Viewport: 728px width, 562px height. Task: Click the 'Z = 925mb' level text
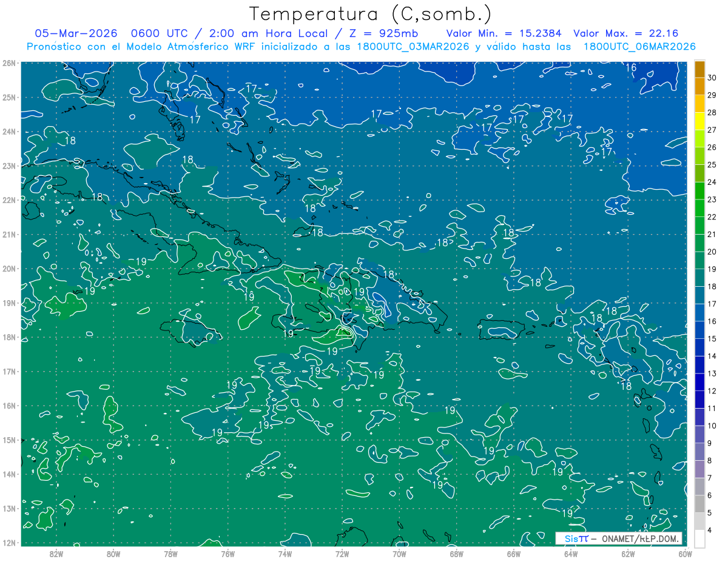pyautogui.click(x=383, y=33)
